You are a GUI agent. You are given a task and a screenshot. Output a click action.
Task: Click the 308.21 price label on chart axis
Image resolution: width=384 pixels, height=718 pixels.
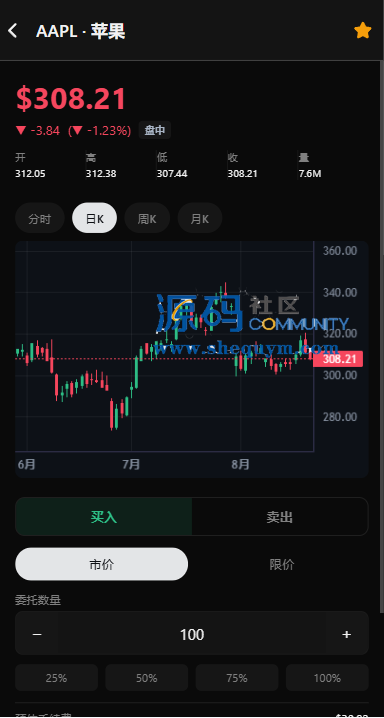pos(338,359)
